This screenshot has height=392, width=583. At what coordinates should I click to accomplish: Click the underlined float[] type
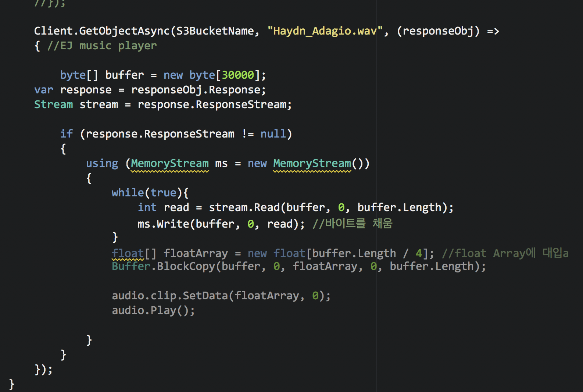134,253
